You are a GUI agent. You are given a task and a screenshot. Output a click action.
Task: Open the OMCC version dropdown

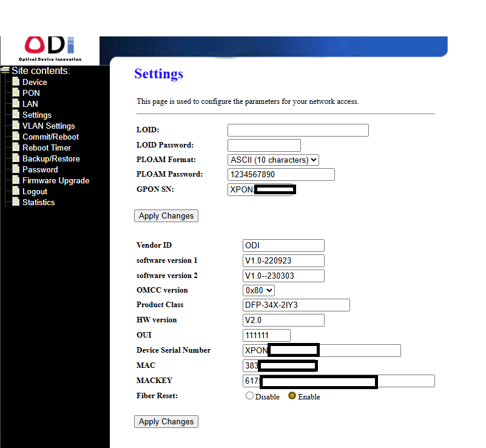tap(258, 290)
